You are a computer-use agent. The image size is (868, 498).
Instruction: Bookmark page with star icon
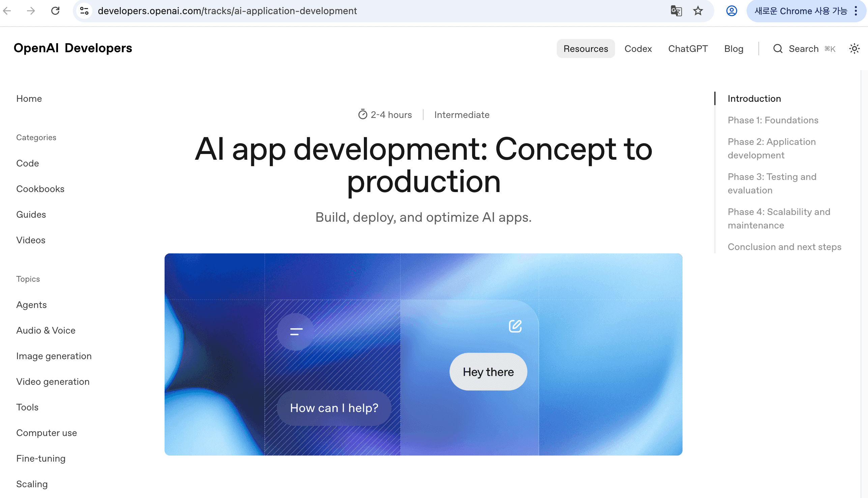(698, 11)
